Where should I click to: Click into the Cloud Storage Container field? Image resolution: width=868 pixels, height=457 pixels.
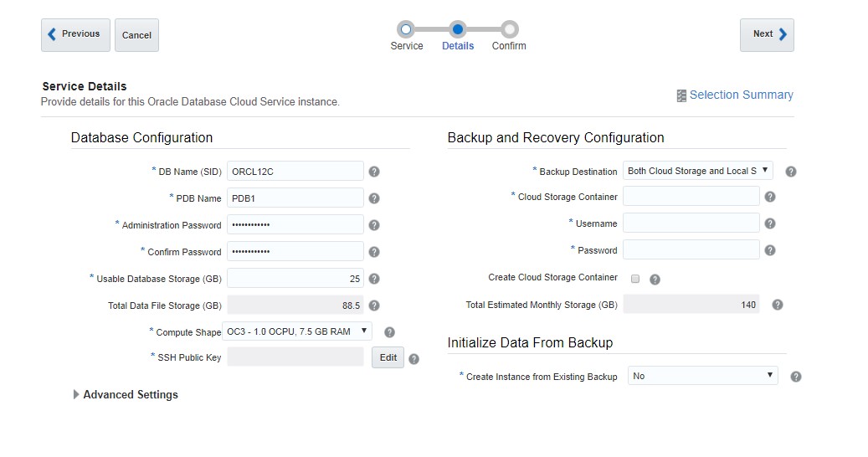pos(691,197)
